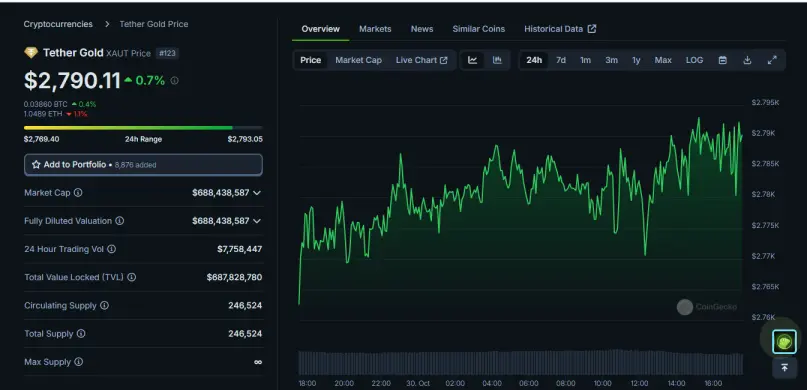Click Tether Gold Price breadcrumb

[x=154, y=24]
